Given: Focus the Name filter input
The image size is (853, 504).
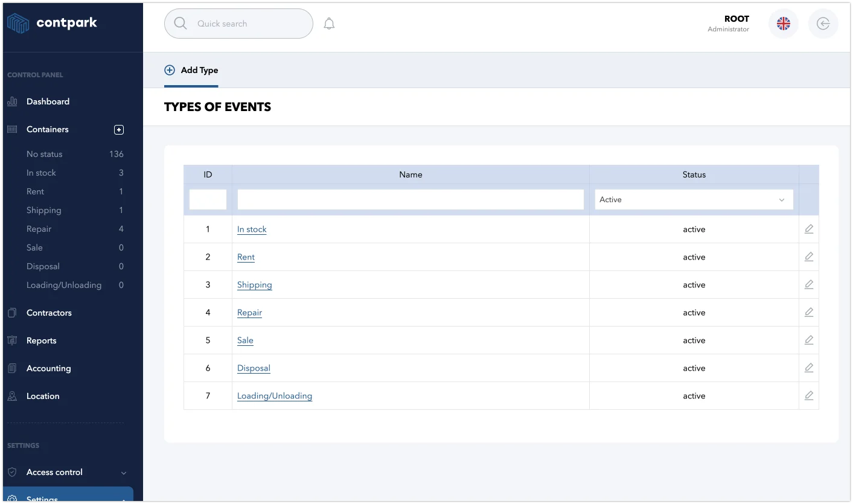Looking at the screenshot, I should pyautogui.click(x=411, y=200).
